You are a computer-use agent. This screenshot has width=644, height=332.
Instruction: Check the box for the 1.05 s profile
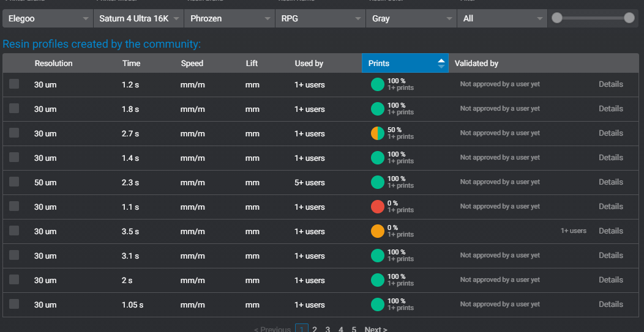pyautogui.click(x=14, y=304)
